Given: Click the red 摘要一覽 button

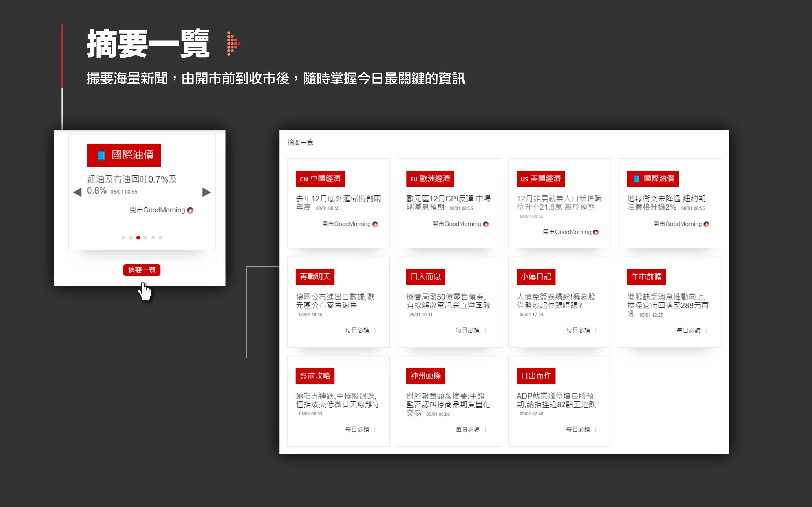Looking at the screenshot, I should coord(142,270).
